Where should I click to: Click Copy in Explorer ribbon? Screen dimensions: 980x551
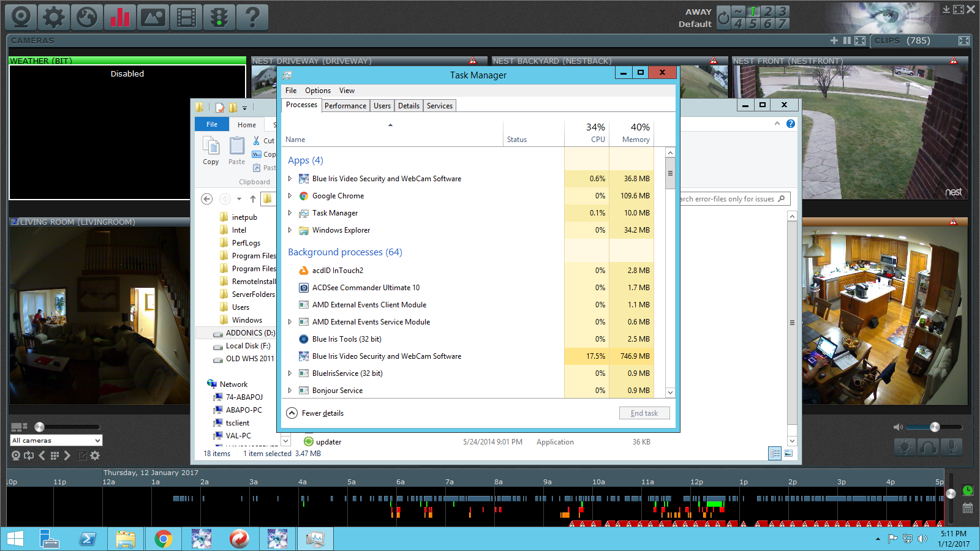(211, 151)
